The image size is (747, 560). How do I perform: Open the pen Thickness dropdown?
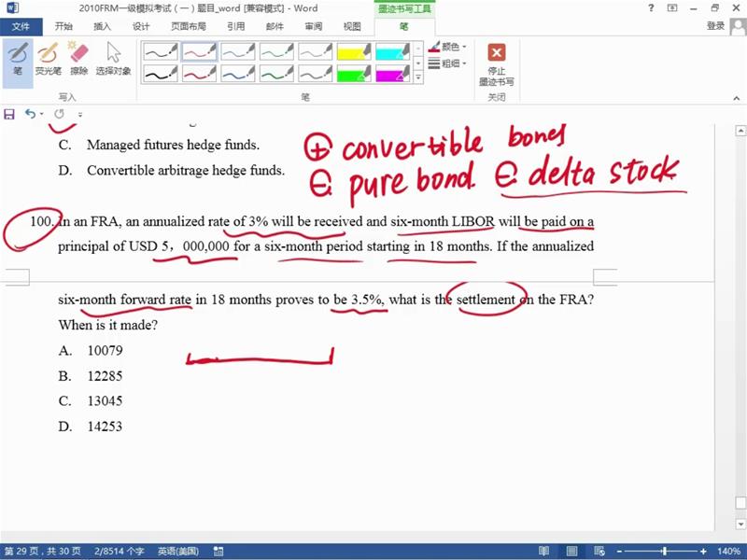[447, 63]
